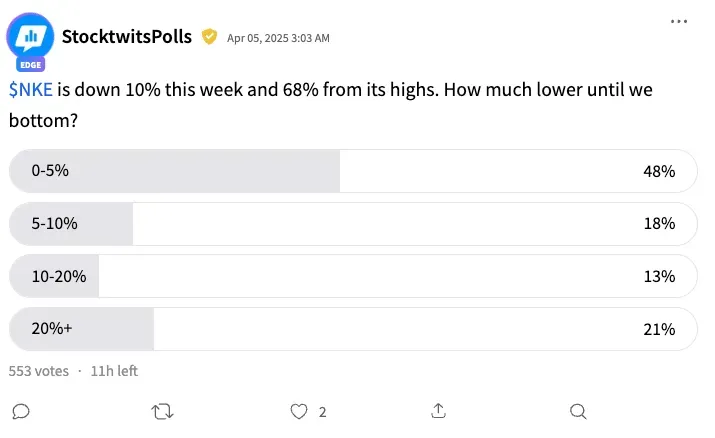Open the comment reply icon
Screen dimensions: 715x438
click(x=21, y=412)
